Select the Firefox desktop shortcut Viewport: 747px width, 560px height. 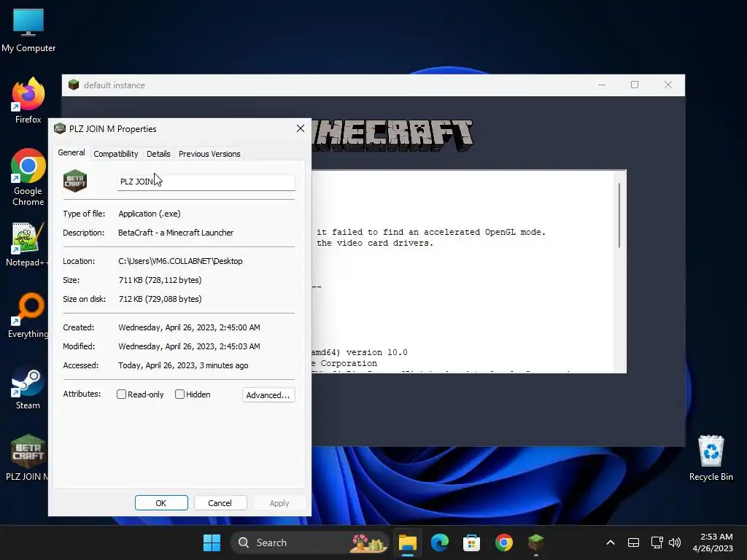click(28, 101)
